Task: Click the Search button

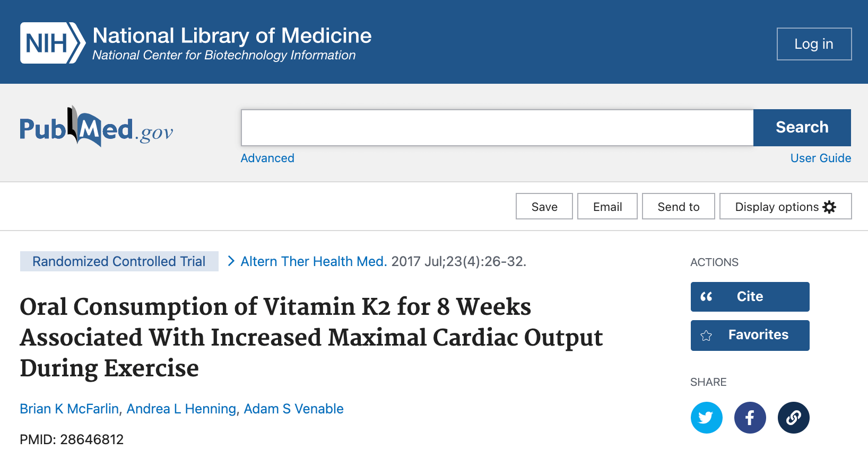Action: (x=801, y=128)
